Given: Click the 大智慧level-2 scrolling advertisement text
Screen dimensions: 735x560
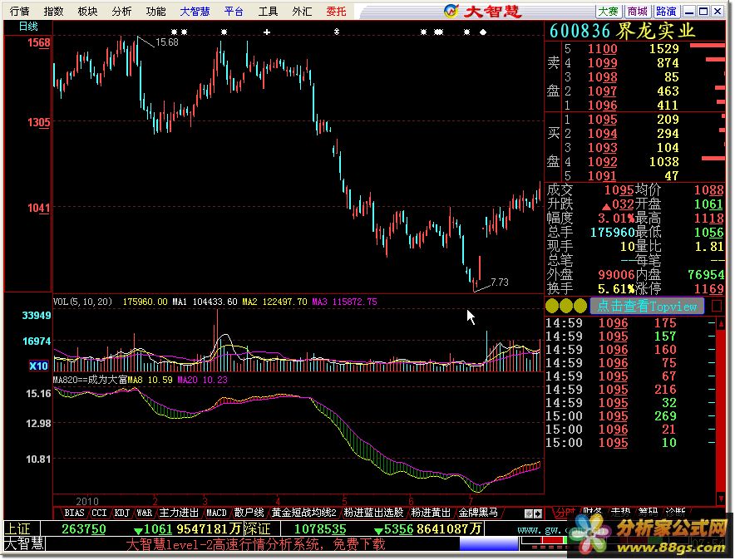Looking at the screenshot, I should [255, 544].
